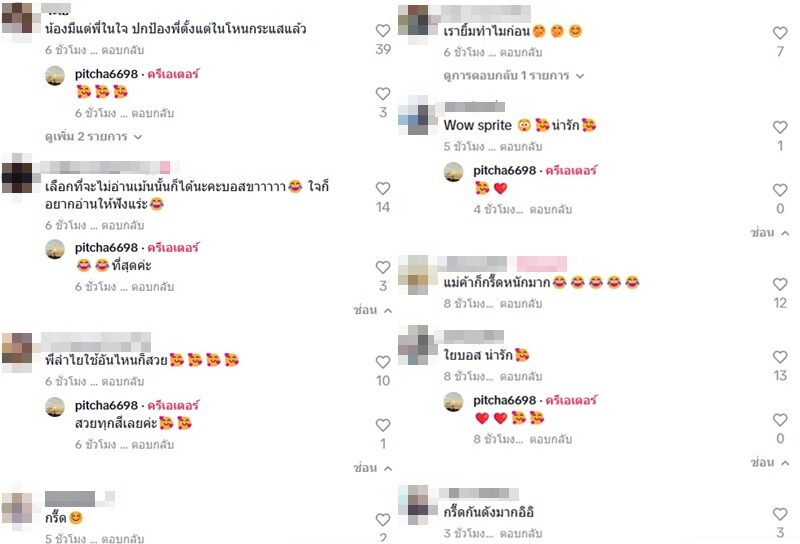Open pitcha6698 profile from the first reply
This screenshot has height=544, width=800.
pos(106,74)
